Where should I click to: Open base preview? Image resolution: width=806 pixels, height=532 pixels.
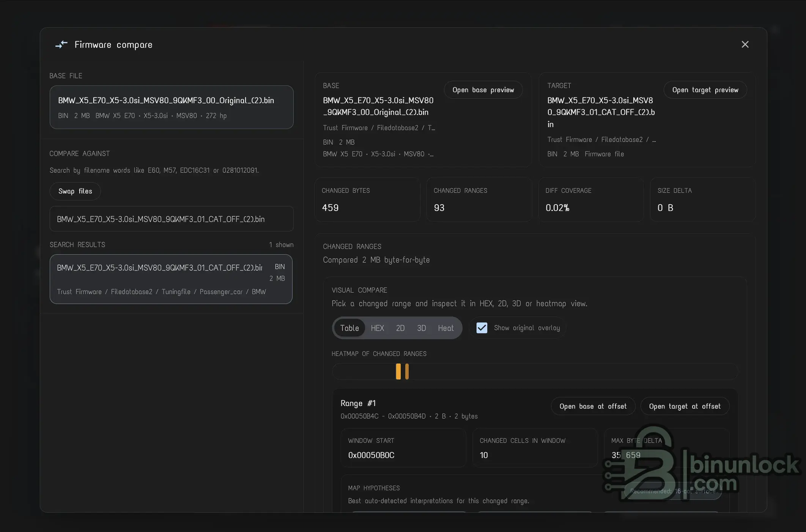483,90
